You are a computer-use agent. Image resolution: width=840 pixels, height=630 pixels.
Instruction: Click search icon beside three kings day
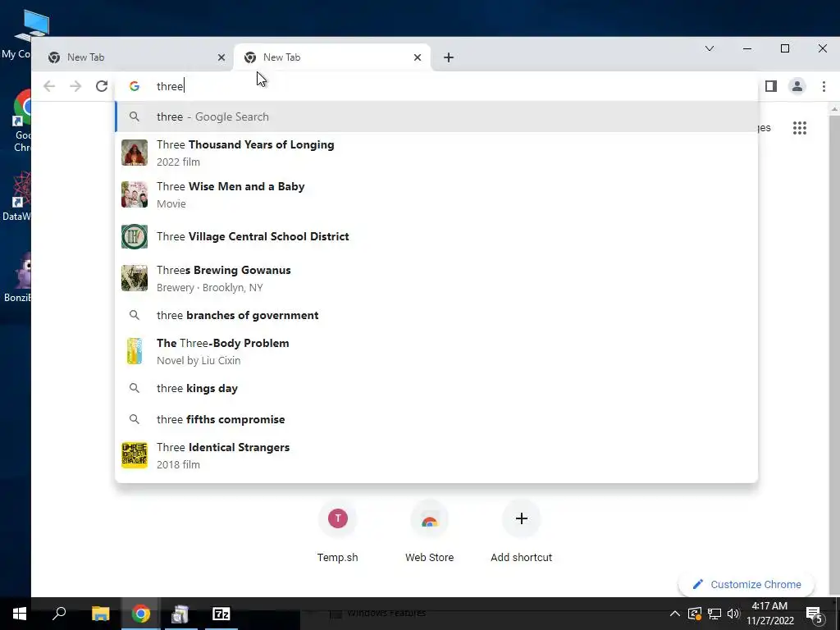tap(135, 388)
